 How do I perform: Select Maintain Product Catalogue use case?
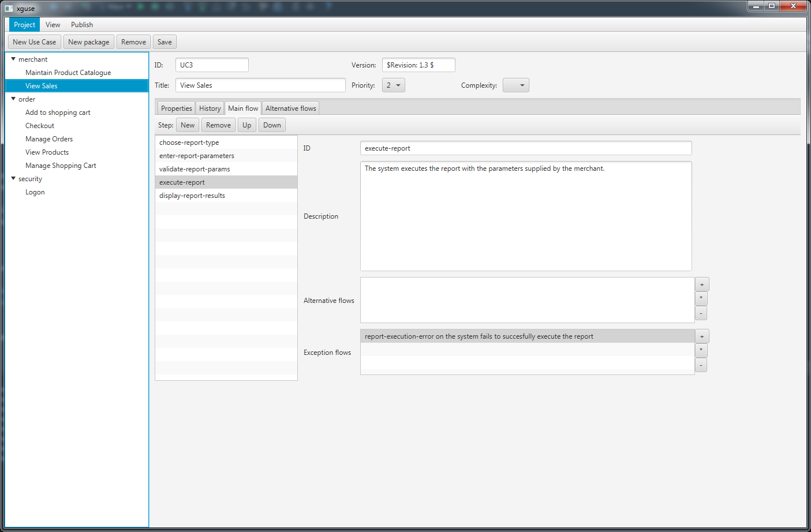tap(77, 73)
